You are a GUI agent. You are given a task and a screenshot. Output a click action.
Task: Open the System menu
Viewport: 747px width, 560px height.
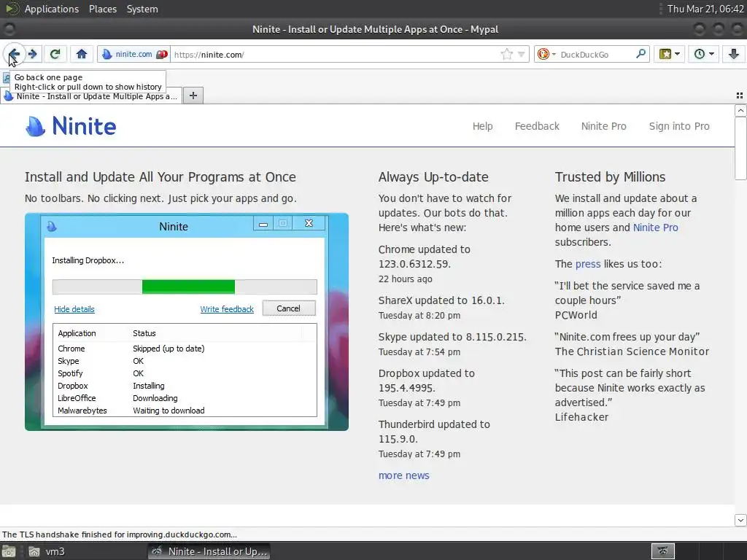[x=142, y=9]
